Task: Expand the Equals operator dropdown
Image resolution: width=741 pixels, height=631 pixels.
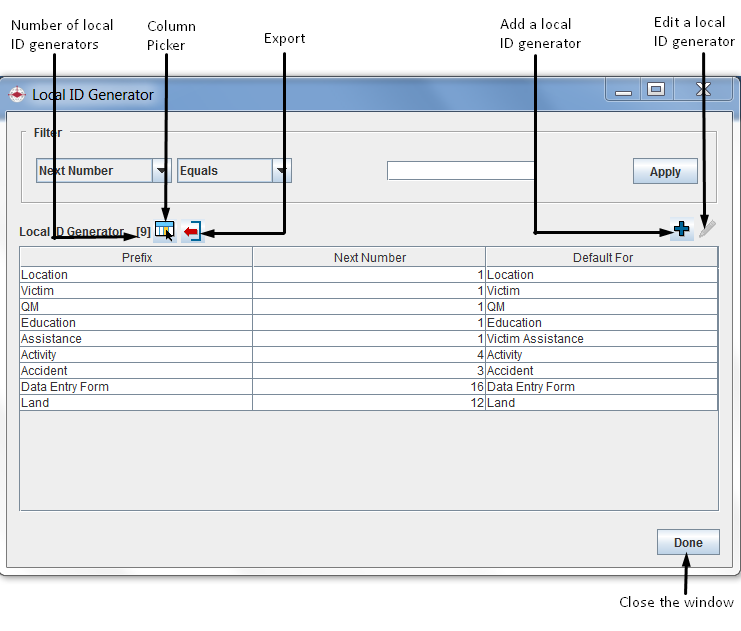Action: pyautogui.click(x=282, y=171)
